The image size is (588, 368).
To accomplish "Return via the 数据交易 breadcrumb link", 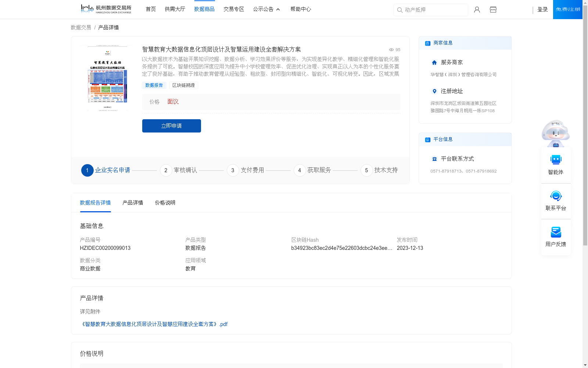I will tap(80, 27).
